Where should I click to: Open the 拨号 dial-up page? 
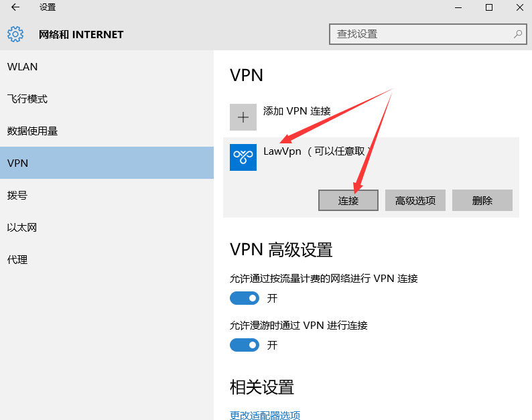pyautogui.click(x=17, y=196)
